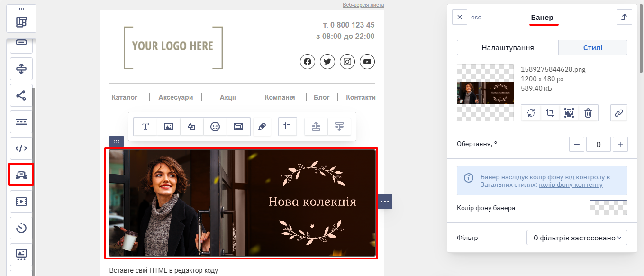The width and height of the screenshot is (644, 276).
Task: Select the HTML code block icon
Action: (21, 148)
